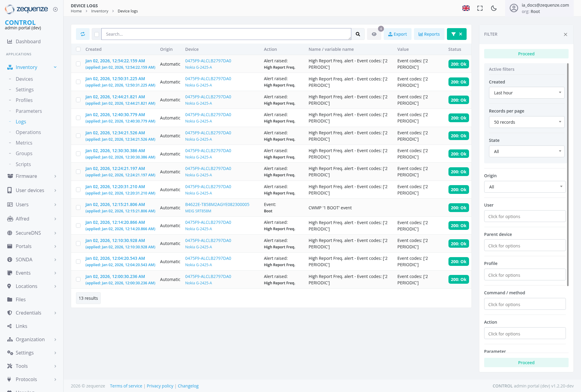This screenshot has width=581, height=392.
Task: Click the SecureDNS globe icon
Action: (10, 233)
